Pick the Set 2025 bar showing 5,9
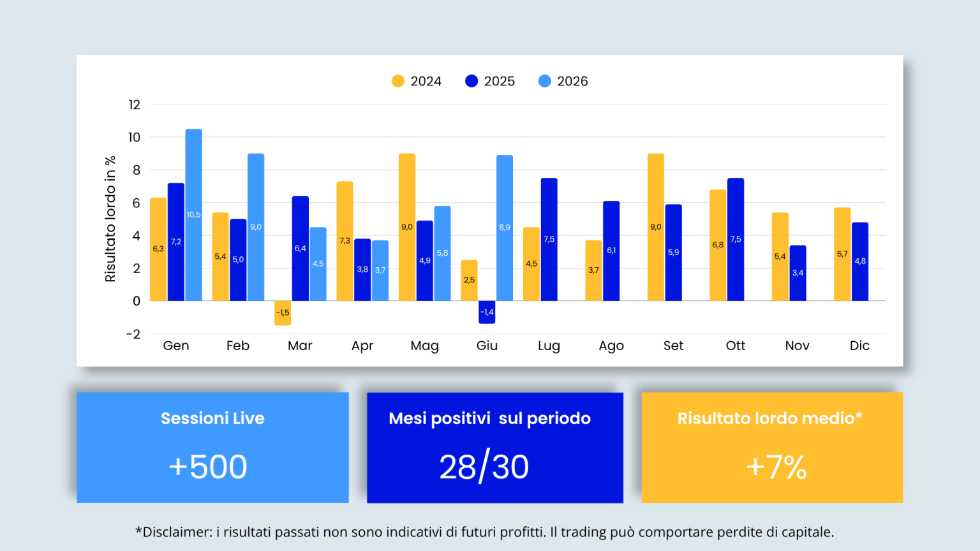This screenshot has width=980, height=551. click(x=674, y=253)
